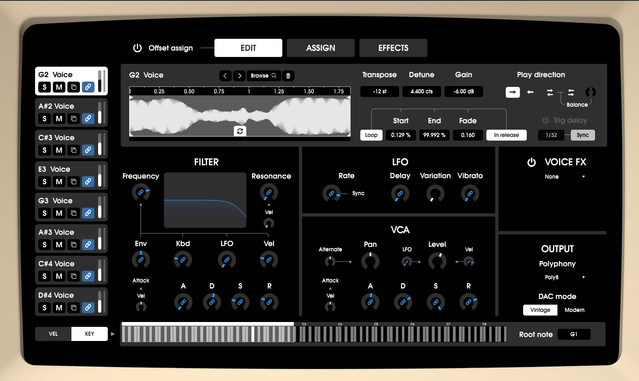639x381 pixels.
Task: Click the filter Frequency knob
Action: tap(141, 192)
